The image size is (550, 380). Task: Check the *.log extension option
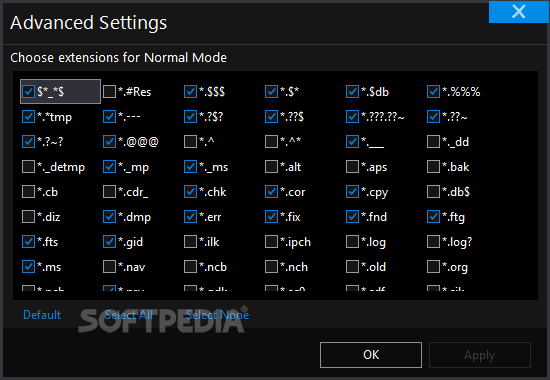(353, 242)
